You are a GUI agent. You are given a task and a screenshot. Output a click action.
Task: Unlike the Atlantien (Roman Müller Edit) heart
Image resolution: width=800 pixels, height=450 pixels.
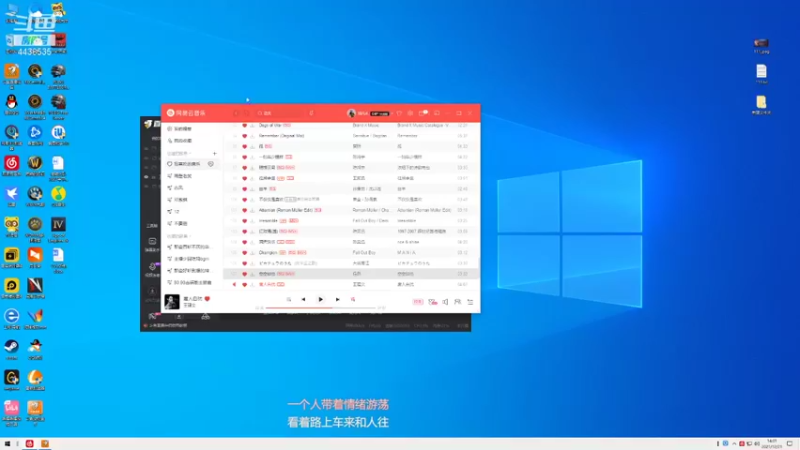pyautogui.click(x=244, y=210)
